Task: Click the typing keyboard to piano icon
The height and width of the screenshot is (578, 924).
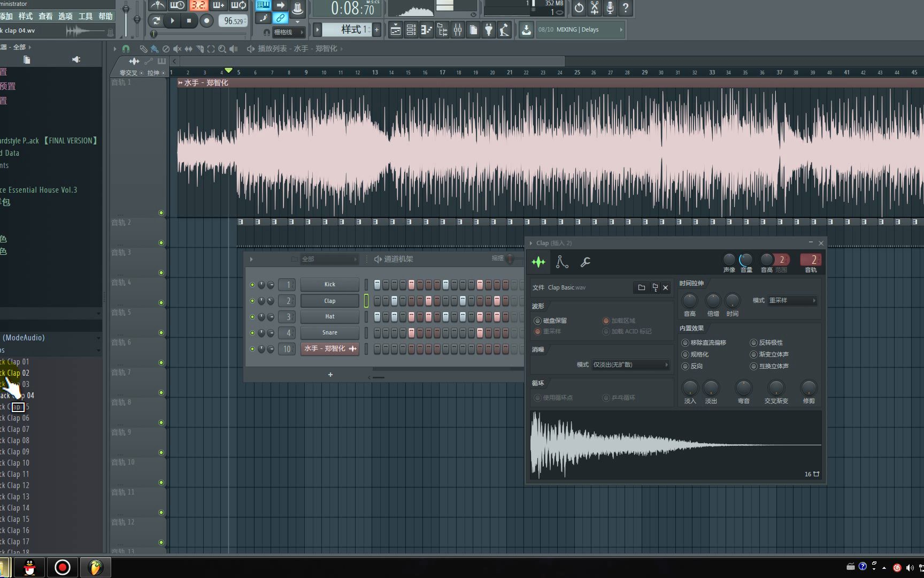Action: [263, 5]
